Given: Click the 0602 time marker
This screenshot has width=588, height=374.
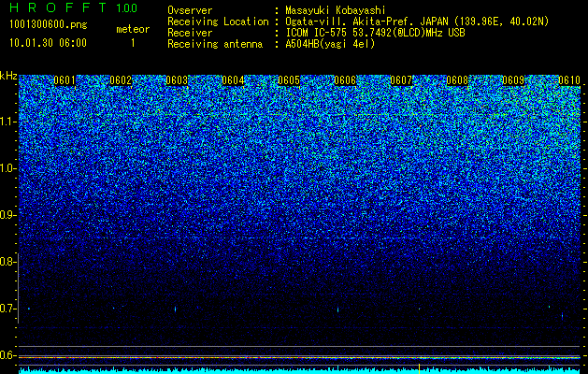Looking at the screenshot, I should click(x=121, y=80).
